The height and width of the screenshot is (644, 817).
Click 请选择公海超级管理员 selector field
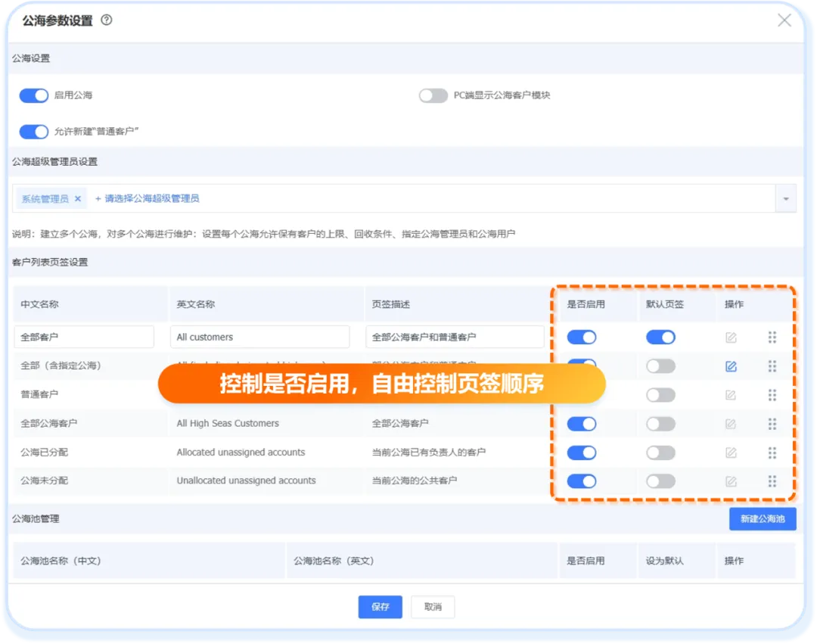coord(151,199)
